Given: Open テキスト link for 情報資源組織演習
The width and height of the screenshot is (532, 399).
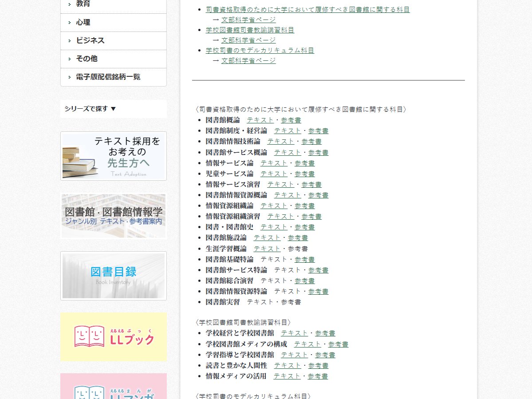Looking at the screenshot, I should (280, 217).
